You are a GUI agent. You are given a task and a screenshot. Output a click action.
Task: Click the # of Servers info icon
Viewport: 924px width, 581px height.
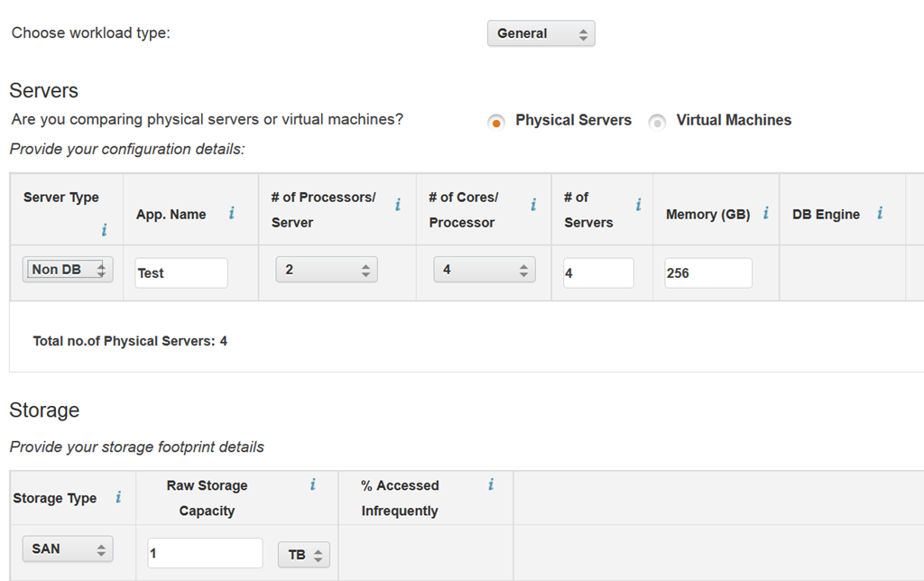pyautogui.click(x=638, y=206)
